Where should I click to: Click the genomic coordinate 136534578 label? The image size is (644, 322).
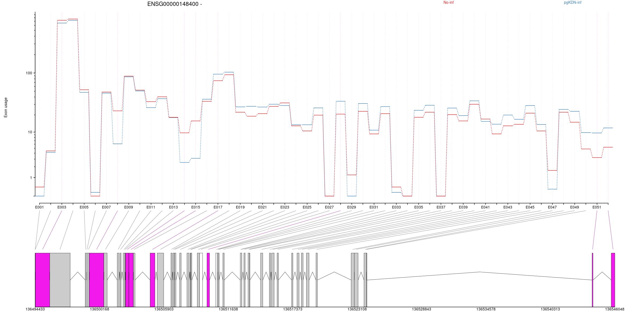pos(486,309)
